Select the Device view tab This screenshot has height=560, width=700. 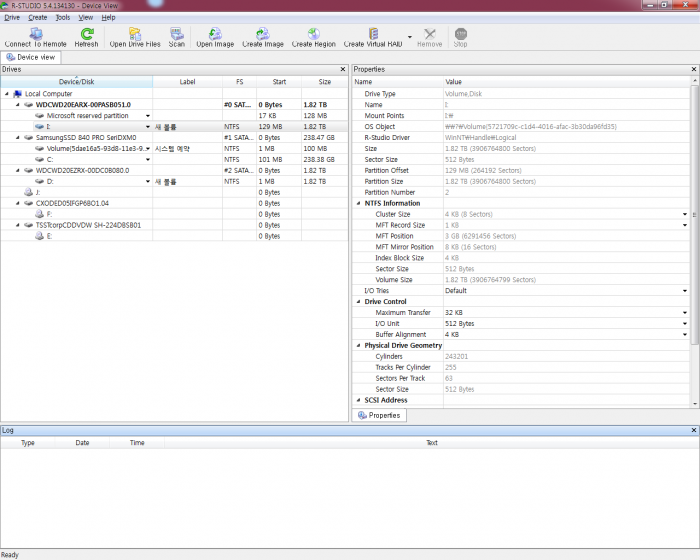coord(31,57)
